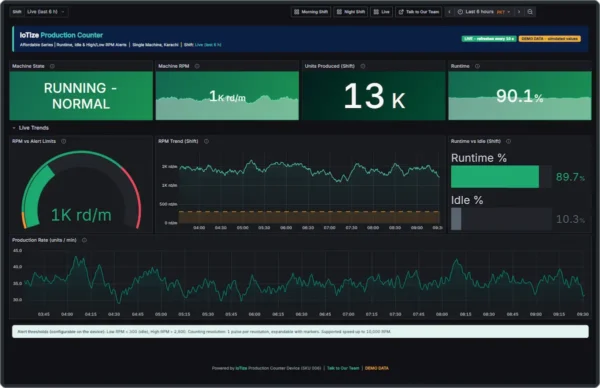Click the IoTize Production Counter heading
The height and width of the screenshot is (388, 600).
(61, 35)
